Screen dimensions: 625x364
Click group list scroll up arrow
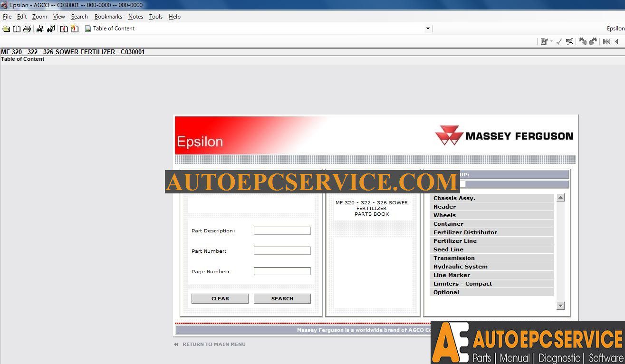click(560, 198)
